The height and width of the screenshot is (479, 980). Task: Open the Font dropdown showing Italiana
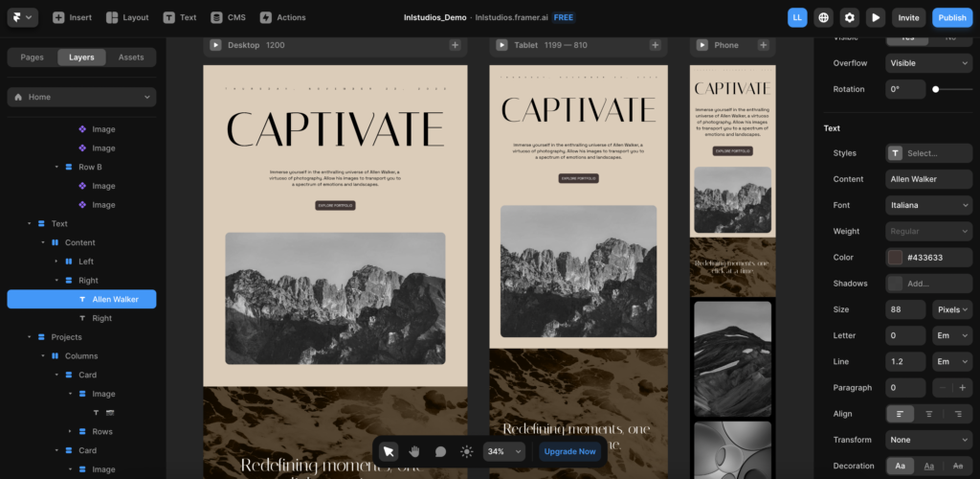pyautogui.click(x=928, y=205)
